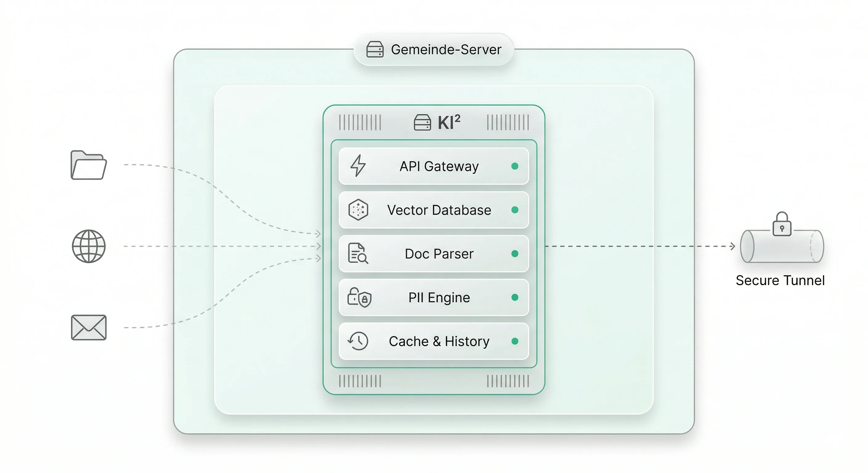868x473 pixels.
Task: Click the email envelope icon
Action: pos(89,328)
